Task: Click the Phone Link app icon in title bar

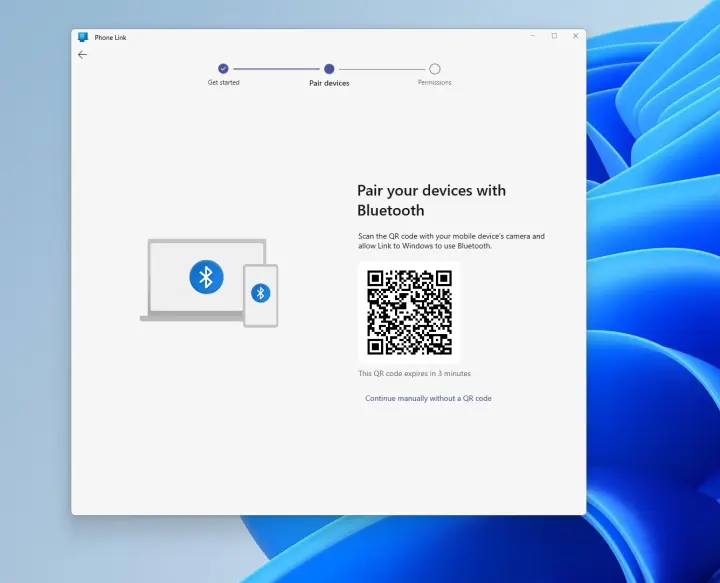Action: [83, 37]
